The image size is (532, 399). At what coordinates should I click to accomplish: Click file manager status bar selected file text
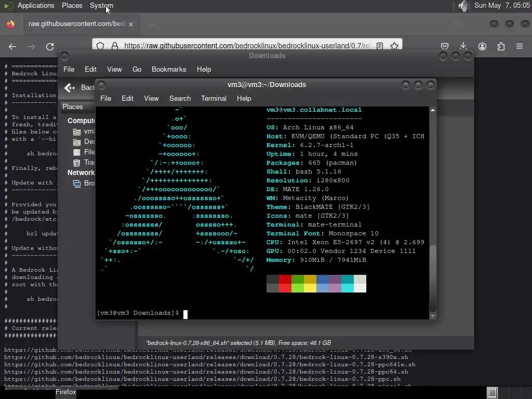pyautogui.click(x=238, y=343)
